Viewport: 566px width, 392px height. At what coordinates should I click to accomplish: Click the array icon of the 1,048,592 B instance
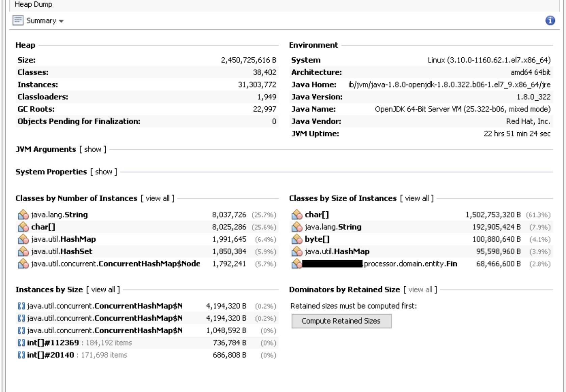(x=21, y=331)
